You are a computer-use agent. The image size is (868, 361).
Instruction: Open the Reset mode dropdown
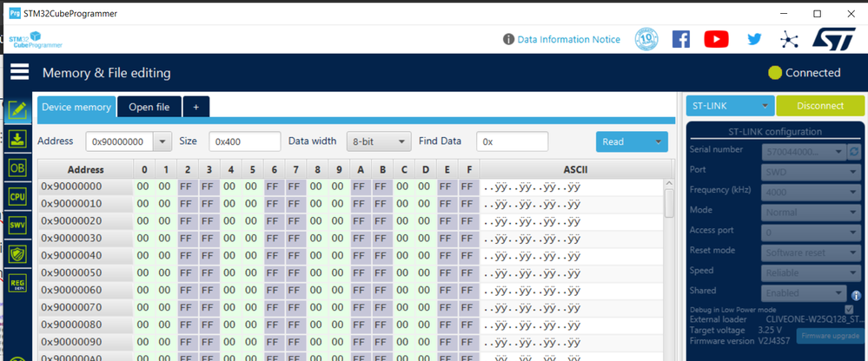(x=812, y=253)
